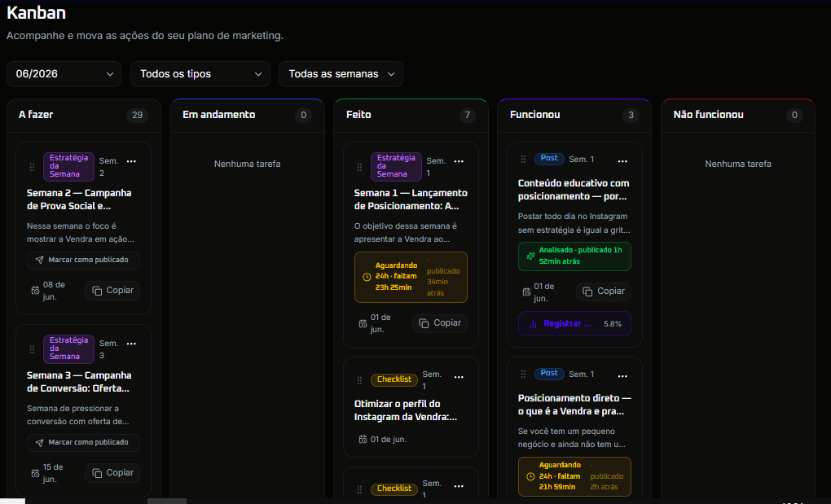Click the bar chart icon beside Registrar
This screenshot has width=831, height=504.
coord(533,324)
